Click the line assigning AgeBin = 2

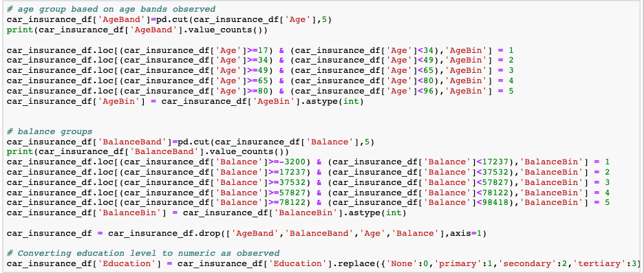point(260,61)
